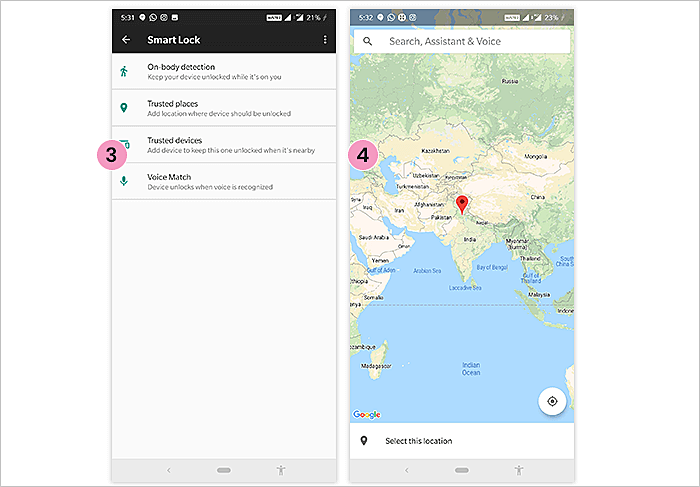Tap the my-location crosshair button
This screenshot has height=487, width=700.
(x=552, y=401)
